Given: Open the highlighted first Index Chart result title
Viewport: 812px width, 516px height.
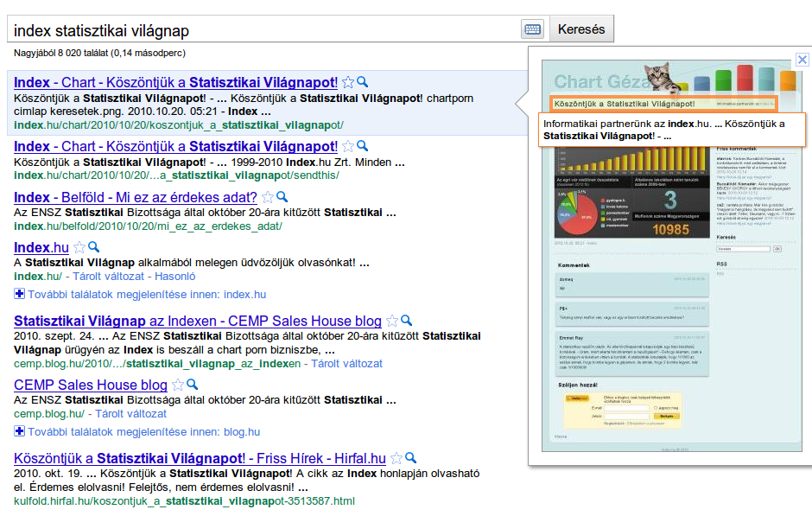Looking at the screenshot, I should (x=175, y=82).
